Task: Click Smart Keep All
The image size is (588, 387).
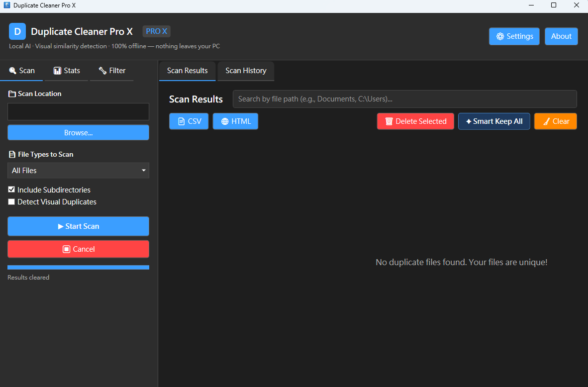Action: coord(494,121)
